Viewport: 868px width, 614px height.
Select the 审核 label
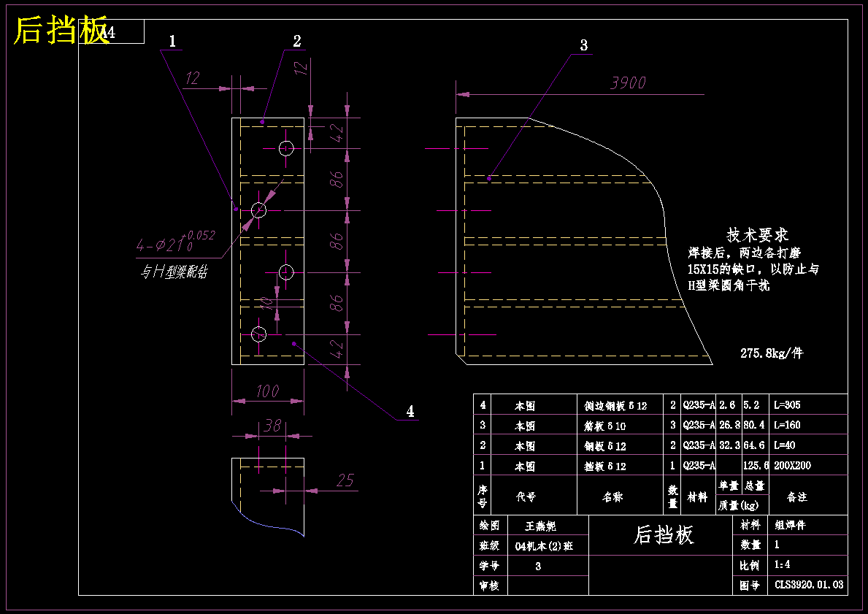(x=489, y=586)
